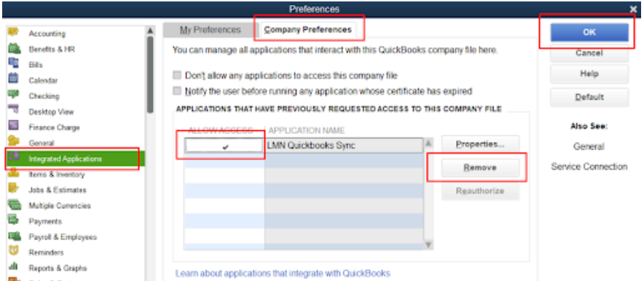Image resolution: width=644 pixels, height=281 pixels.
Task: Click the Reminders clock icon
Action: pos(14,251)
